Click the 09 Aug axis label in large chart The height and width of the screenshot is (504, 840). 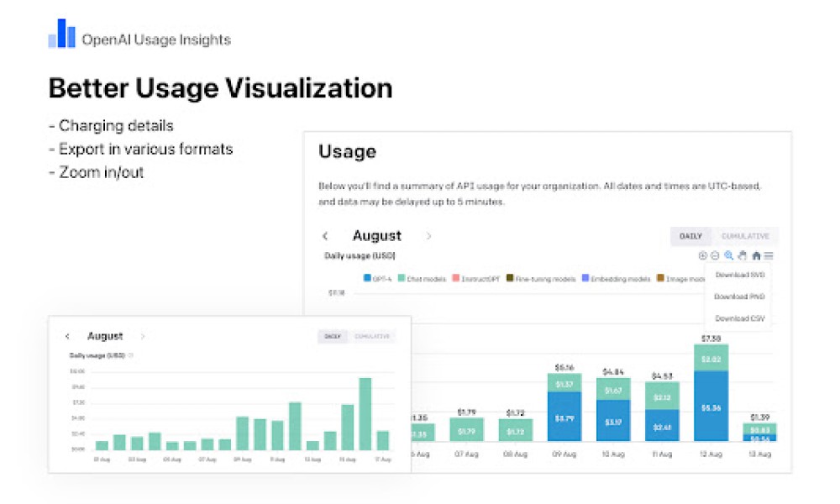click(x=564, y=454)
